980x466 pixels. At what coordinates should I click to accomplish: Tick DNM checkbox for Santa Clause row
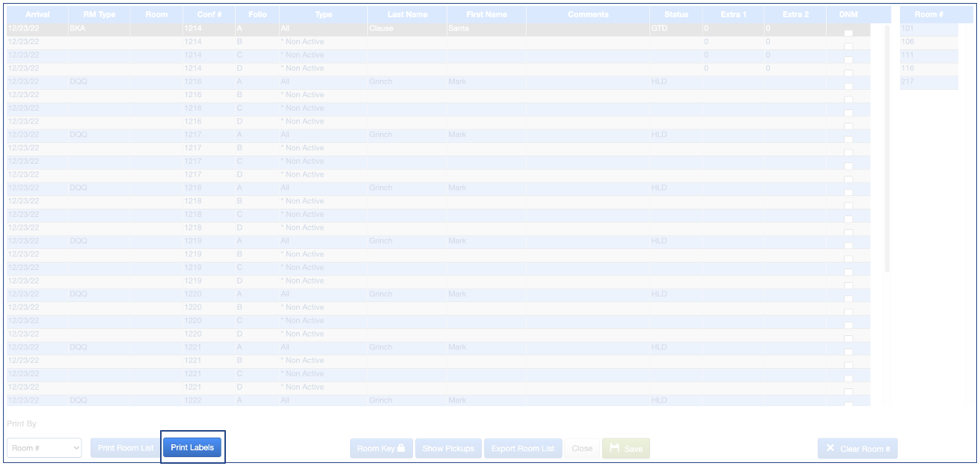[848, 32]
